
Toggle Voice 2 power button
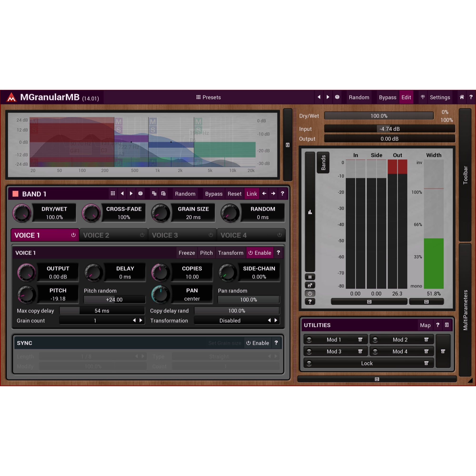142,235
